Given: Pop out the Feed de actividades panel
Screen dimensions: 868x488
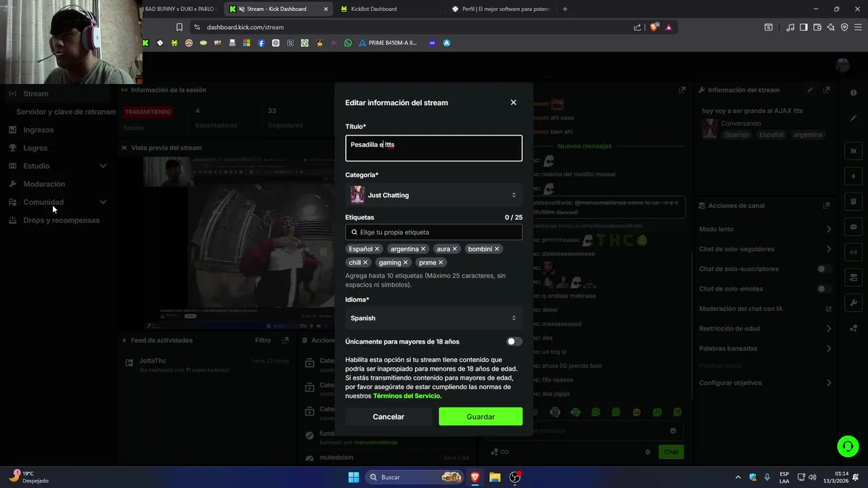Looking at the screenshot, I should tap(285, 340).
